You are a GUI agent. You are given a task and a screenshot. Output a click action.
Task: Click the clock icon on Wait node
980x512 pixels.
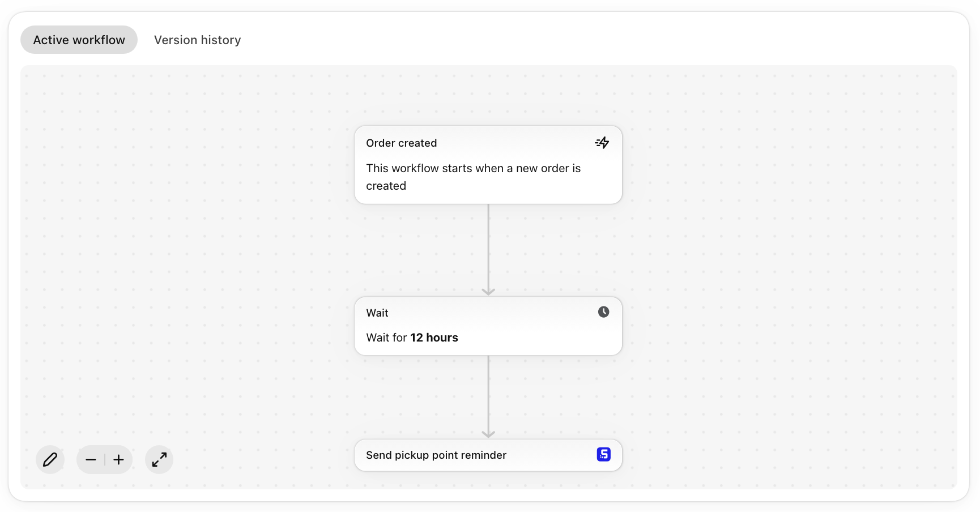(604, 312)
